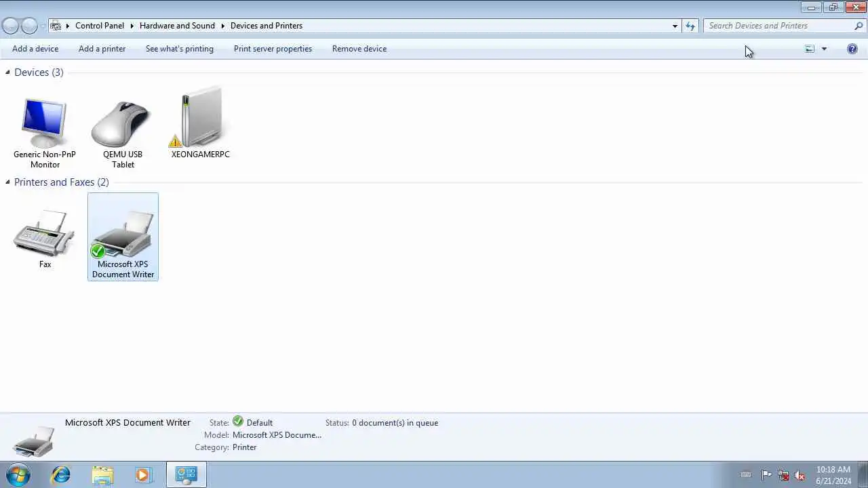Collapse the Devices (3) group

tap(7, 73)
